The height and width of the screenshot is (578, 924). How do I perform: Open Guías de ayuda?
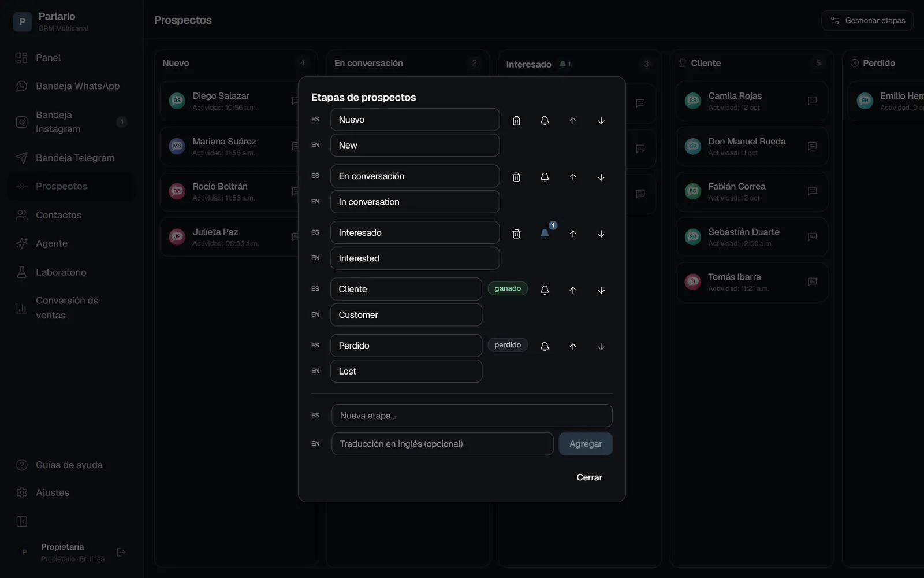70,465
